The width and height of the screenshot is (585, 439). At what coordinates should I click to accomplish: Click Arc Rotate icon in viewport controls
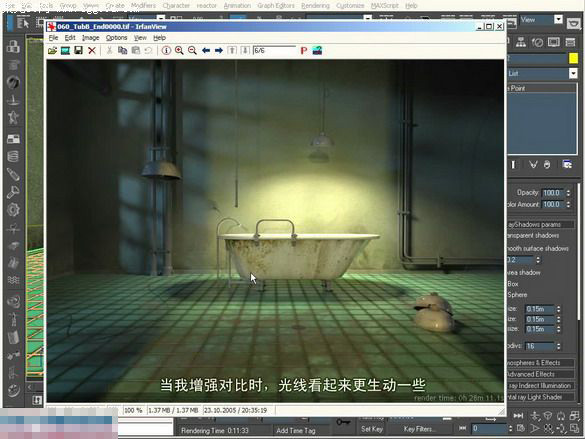click(x=561, y=429)
